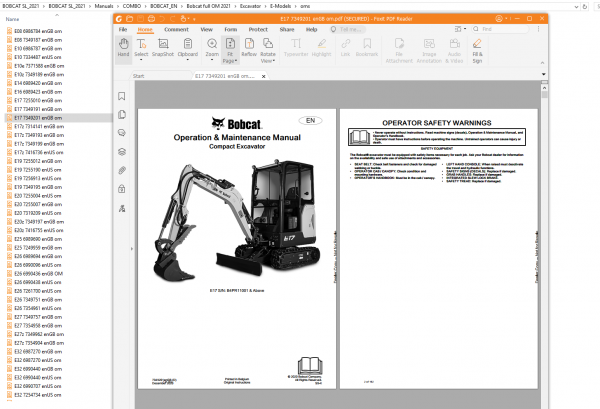Open the Help ribbon tab

[311, 29]
